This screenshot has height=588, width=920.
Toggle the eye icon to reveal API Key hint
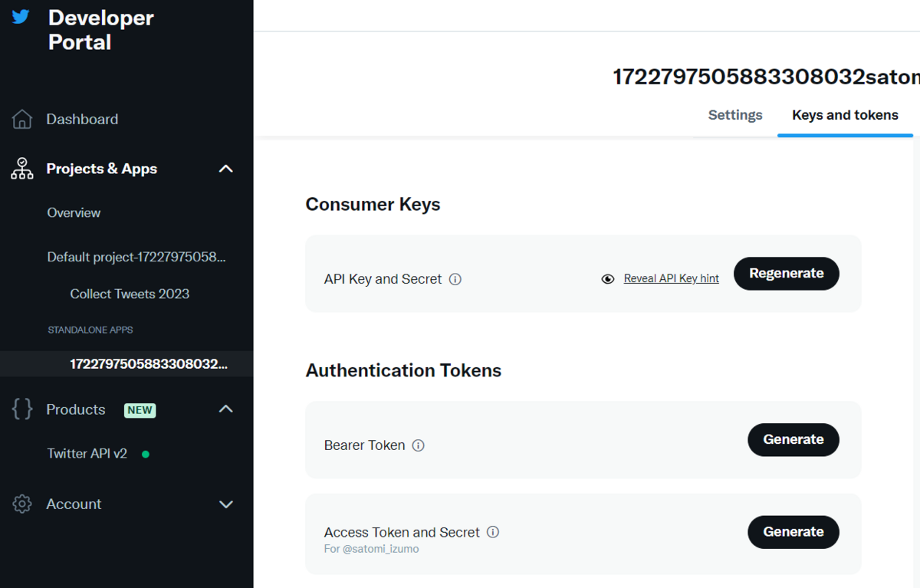point(608,279)
